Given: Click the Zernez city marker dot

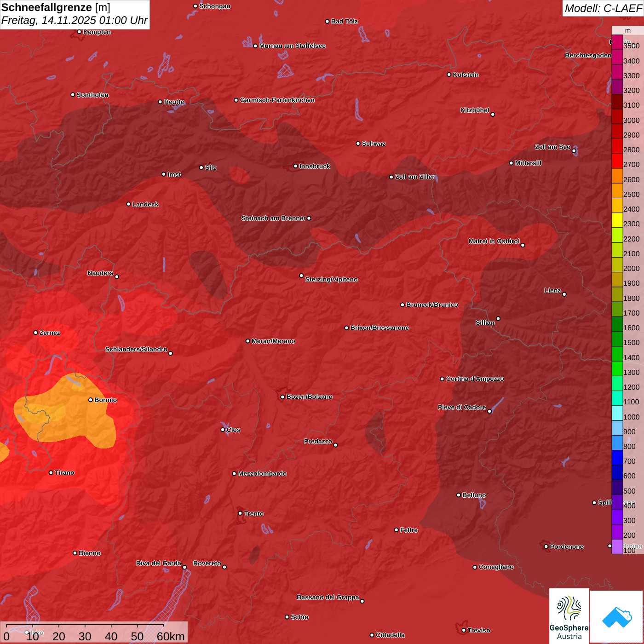Looking at the screenshot, I should click(x=35, y=333).
